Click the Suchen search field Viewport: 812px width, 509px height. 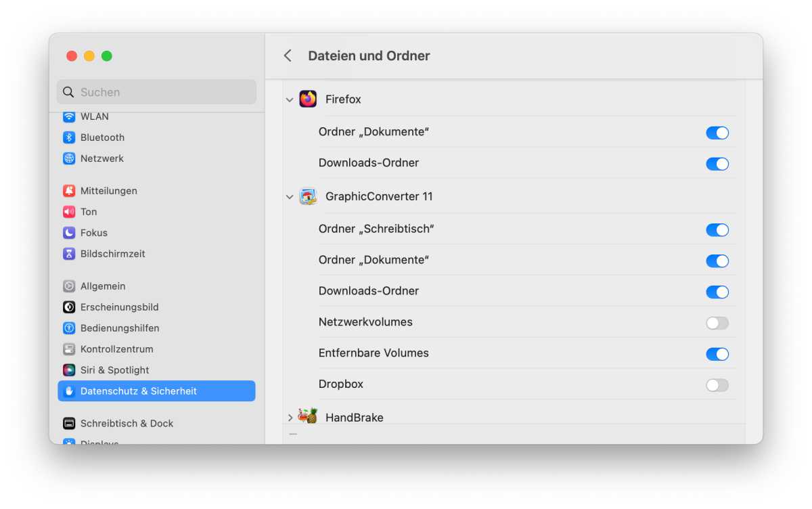[x=156, y=92]
